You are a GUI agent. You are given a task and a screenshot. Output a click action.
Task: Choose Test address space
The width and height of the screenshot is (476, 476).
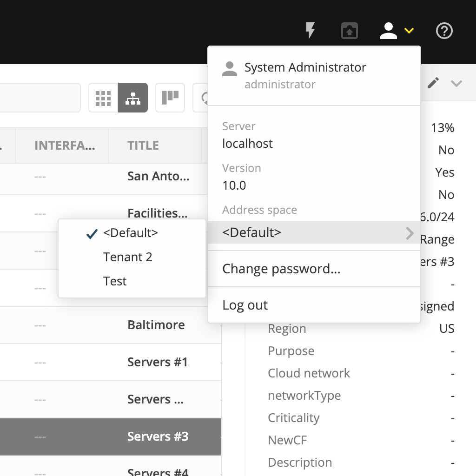point(115,281)
